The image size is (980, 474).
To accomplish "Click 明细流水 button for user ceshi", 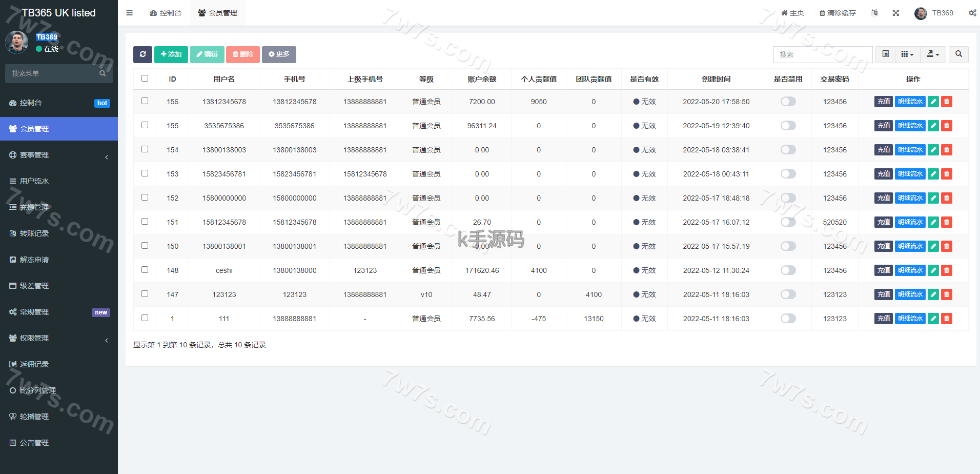I will pos(910,270).
